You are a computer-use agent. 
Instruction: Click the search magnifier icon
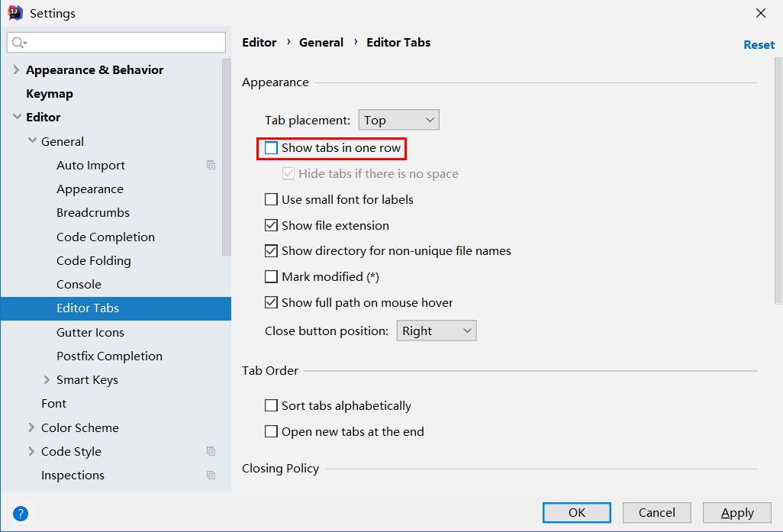18,43
